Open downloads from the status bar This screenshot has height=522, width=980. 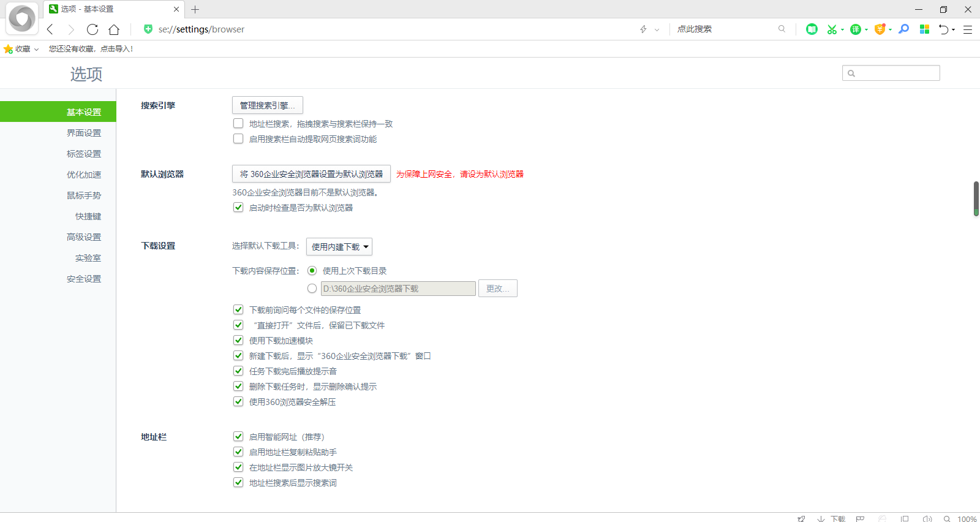(831, 519)
